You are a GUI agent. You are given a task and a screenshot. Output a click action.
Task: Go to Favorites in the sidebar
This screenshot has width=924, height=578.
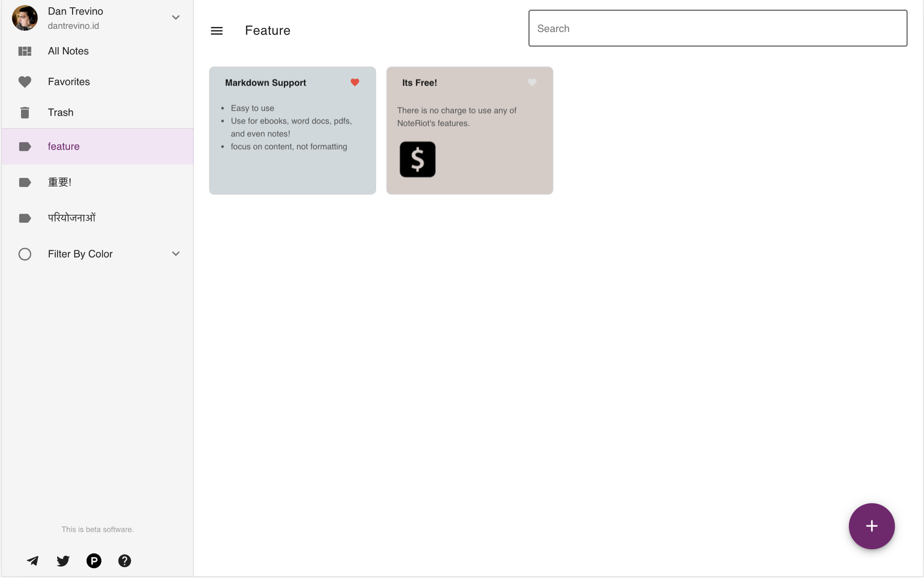click(69, 82)
